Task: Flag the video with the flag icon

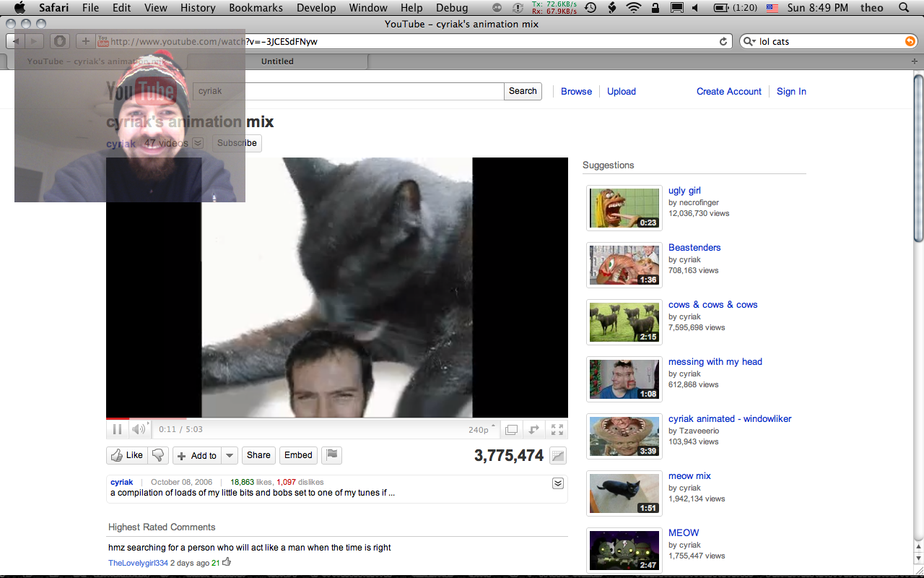Action: 331,455
